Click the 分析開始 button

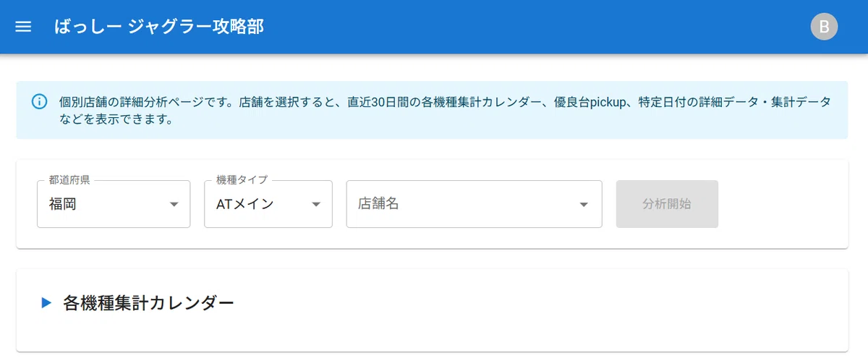(x=667, y=204)
